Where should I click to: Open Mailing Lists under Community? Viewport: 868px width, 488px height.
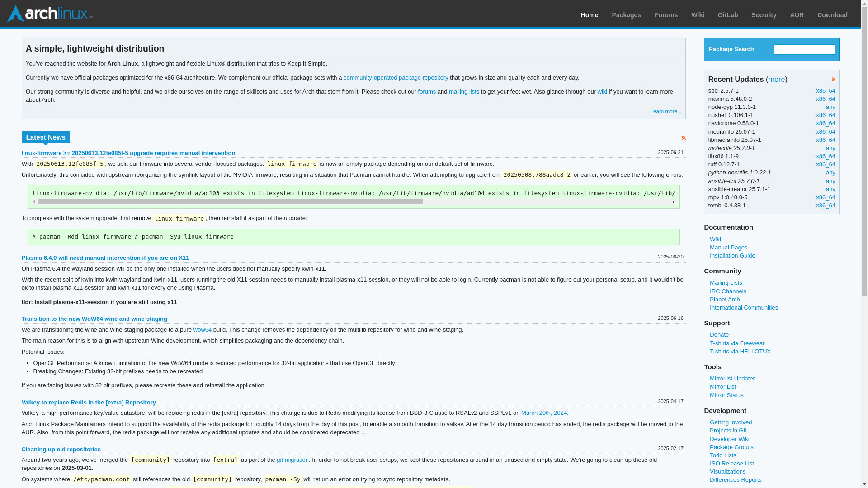click(x=725, y=283)
